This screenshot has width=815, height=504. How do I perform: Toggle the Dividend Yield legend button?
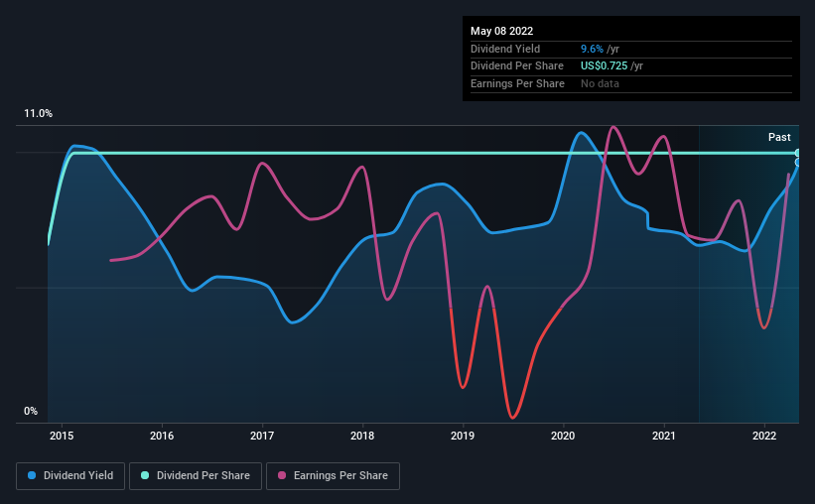(70, 476)
